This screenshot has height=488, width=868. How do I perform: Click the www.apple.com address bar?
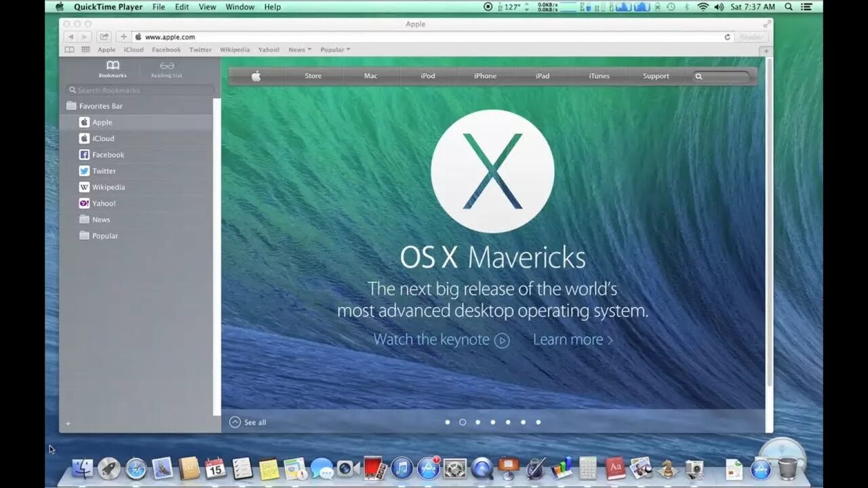[x=433, y=37]
